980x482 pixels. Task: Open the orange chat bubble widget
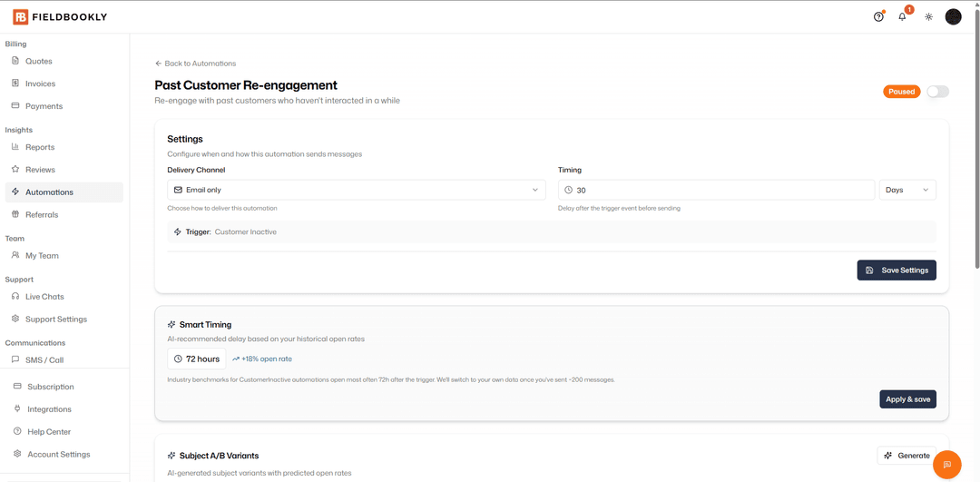point(946,464)
